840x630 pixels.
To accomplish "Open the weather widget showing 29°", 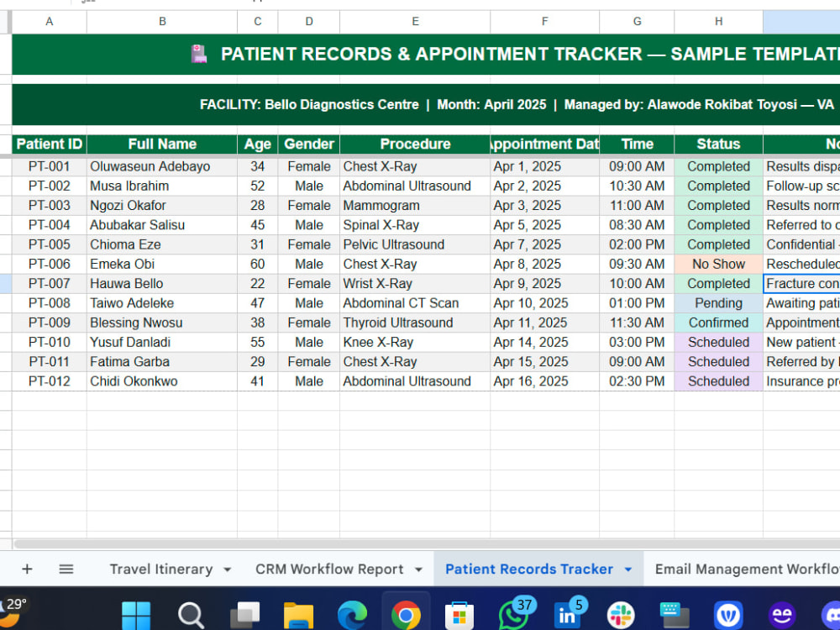I will [13, 611].
